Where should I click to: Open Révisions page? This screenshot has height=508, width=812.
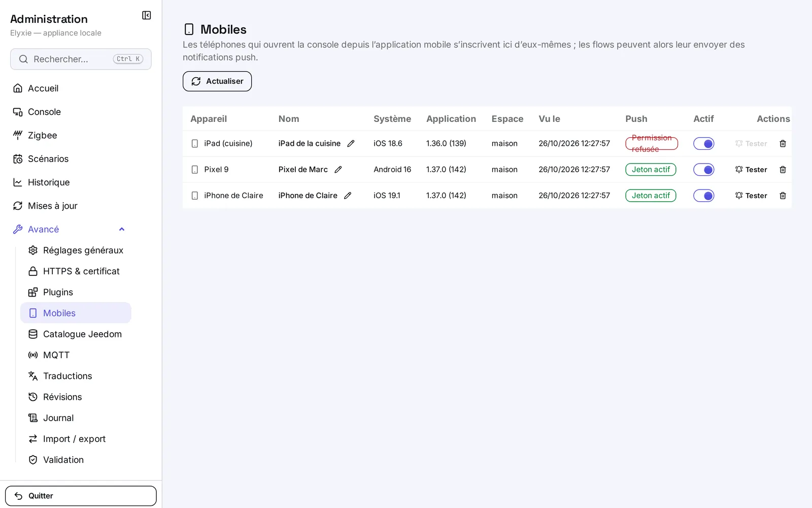tap(76, 397)
